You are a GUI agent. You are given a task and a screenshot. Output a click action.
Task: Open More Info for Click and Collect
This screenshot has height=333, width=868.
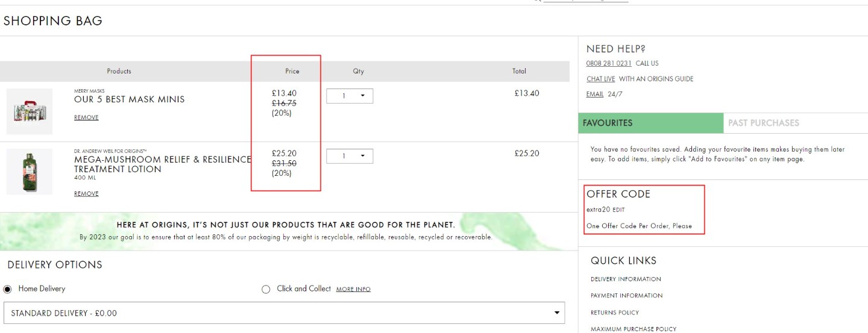(x=353, y=289)
